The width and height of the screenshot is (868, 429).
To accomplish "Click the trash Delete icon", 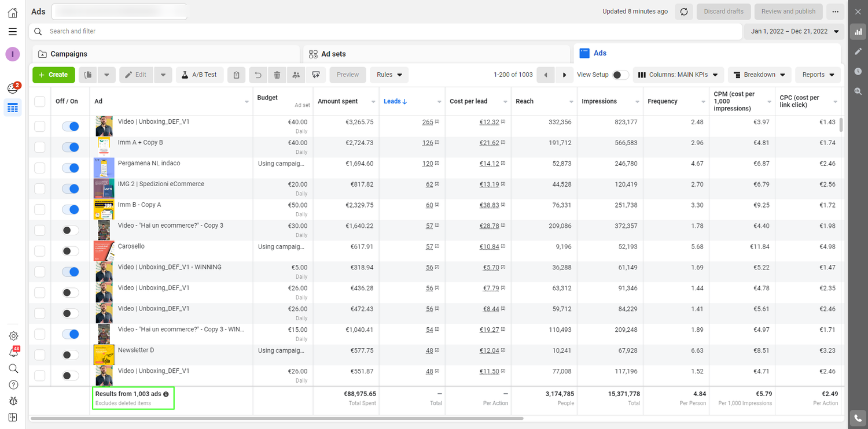I will (277, 75).
